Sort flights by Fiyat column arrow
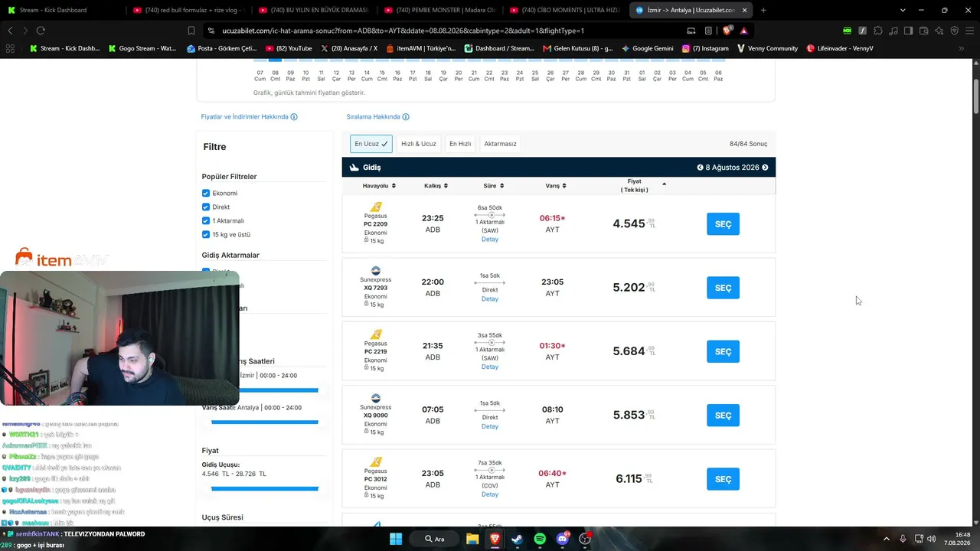The height and width of the screenshot is (551, 980). click(664, 184)
